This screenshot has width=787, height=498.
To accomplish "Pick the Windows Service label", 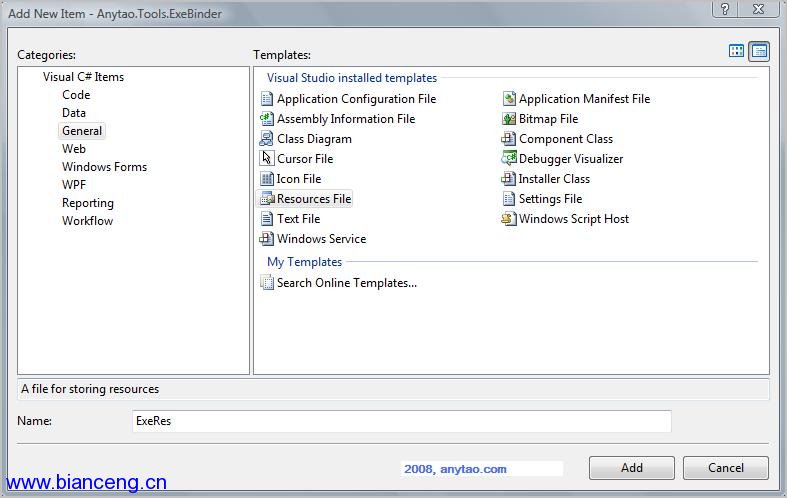I will pos(321,239).
